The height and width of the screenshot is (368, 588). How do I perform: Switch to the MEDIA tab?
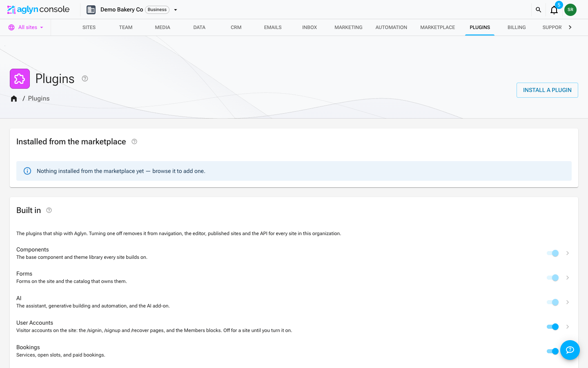pos(163,27)
